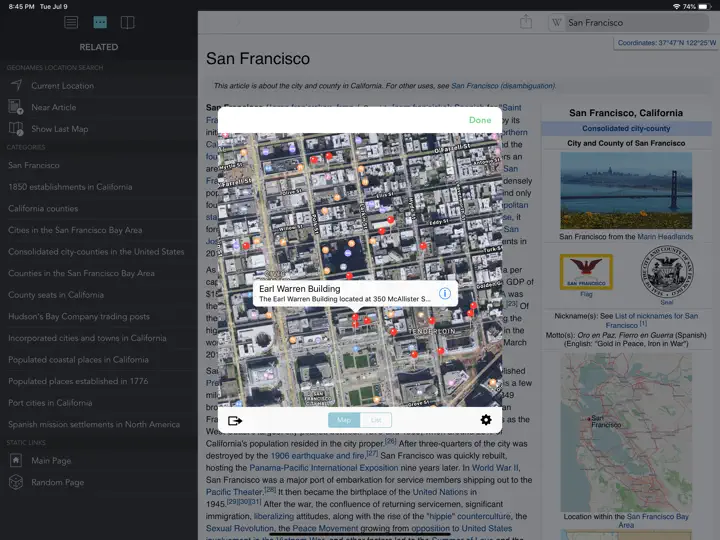Open the Coordinates 37°47′N 122°25′W link
The height and width of the screenshot is (540, 720).
coord(666,43)
